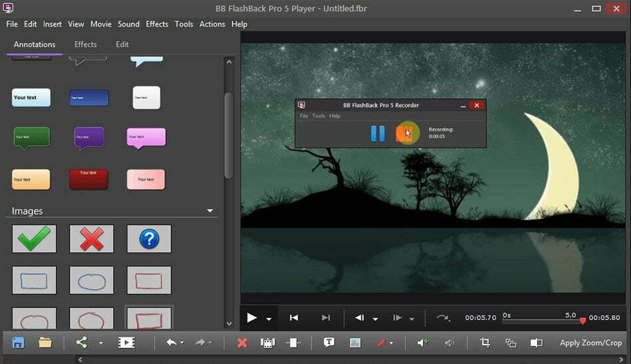Click the Crop tool icon
The width and height of the screenshot is (631, 364).
tap(486, 343)
